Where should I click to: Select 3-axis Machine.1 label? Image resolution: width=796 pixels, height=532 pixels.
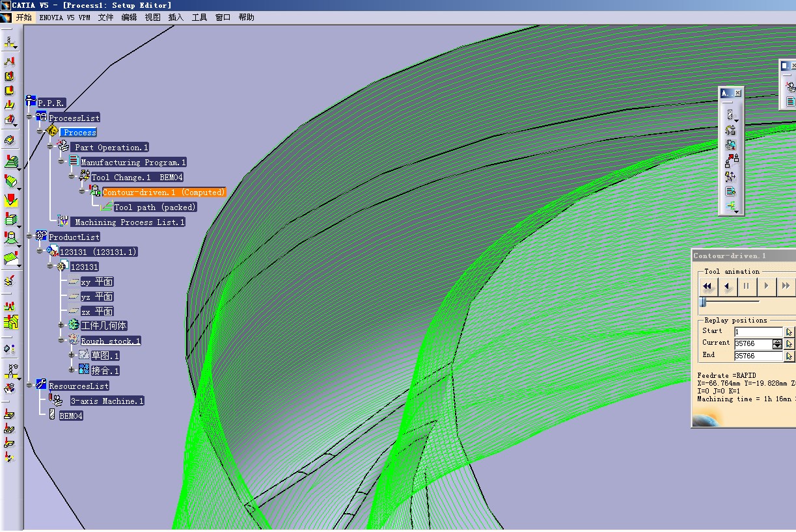point(107,401)
